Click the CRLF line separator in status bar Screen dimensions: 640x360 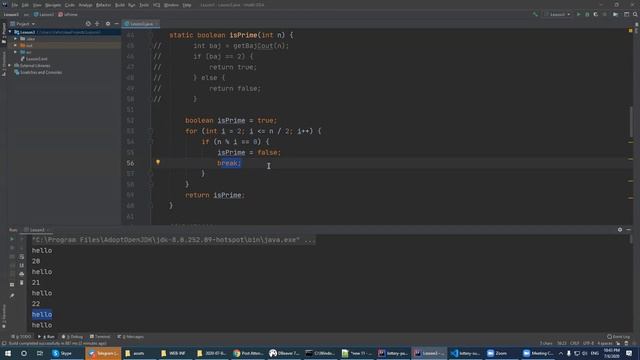pos(575,343)
